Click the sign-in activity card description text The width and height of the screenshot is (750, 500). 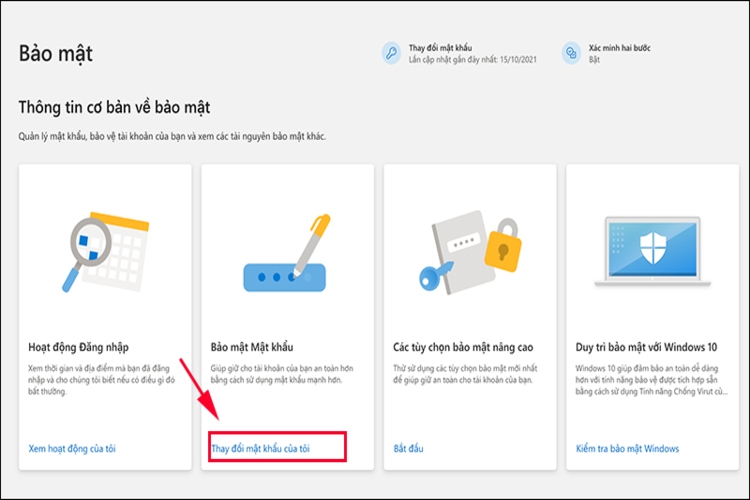coord(102,380)
